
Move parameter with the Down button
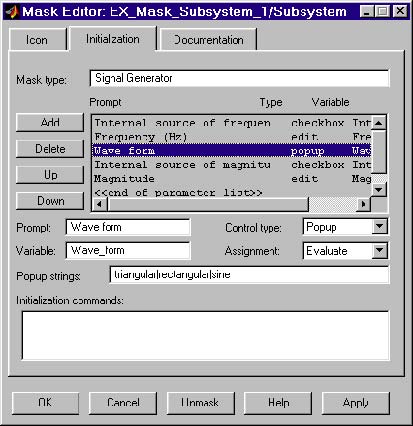tap(50, 201)
